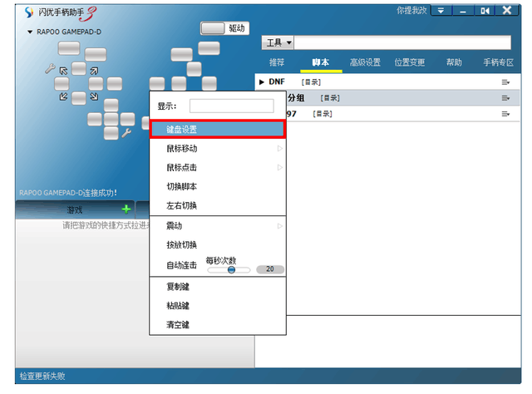Choose 复制键 menu entry
The width and height of the screenshot is (532, 394).
point(218,287)
